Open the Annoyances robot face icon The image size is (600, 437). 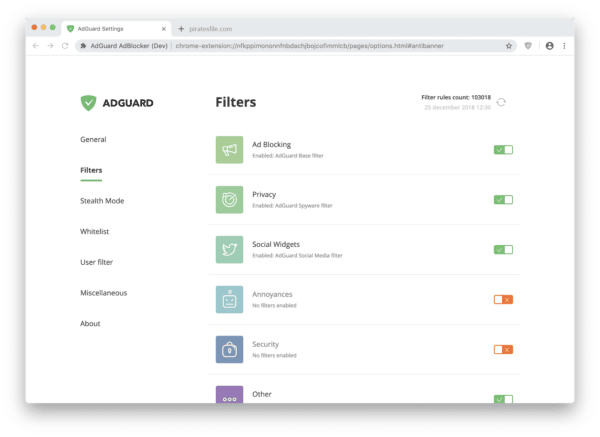point(229,299)
